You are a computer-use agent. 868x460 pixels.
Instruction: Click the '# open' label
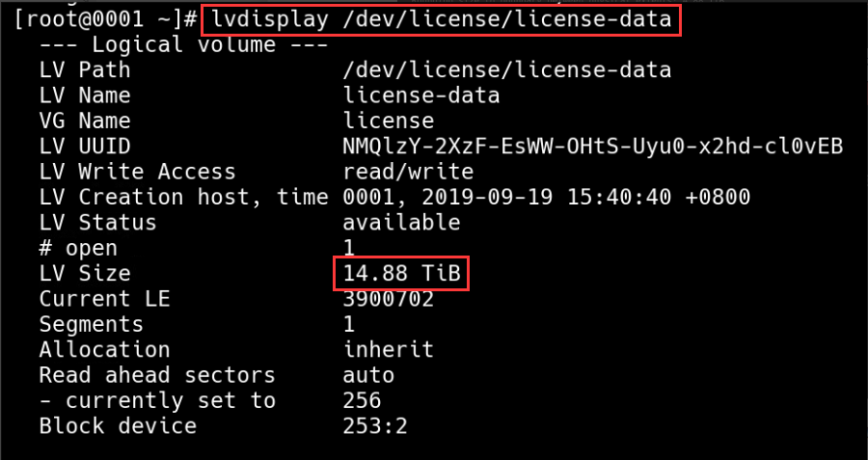[x=78, y=248]
